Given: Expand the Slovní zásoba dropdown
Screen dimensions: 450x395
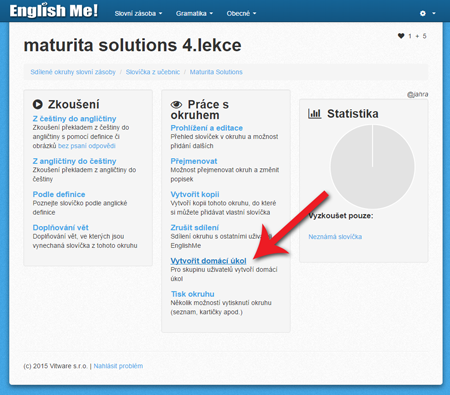Looking at the screenshot, I should pyautogui.click(x=138, y=13).
